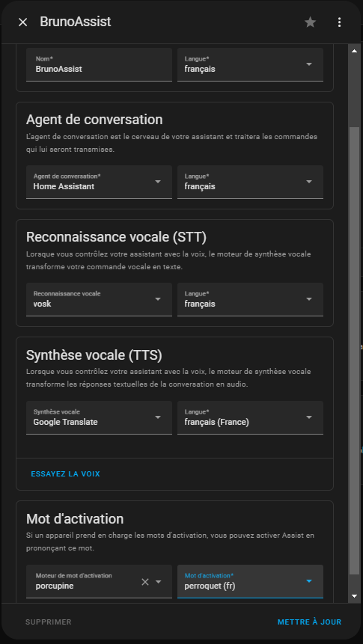Open the STT Langue français dropdown
363x644 pixels.
[250, 299]
